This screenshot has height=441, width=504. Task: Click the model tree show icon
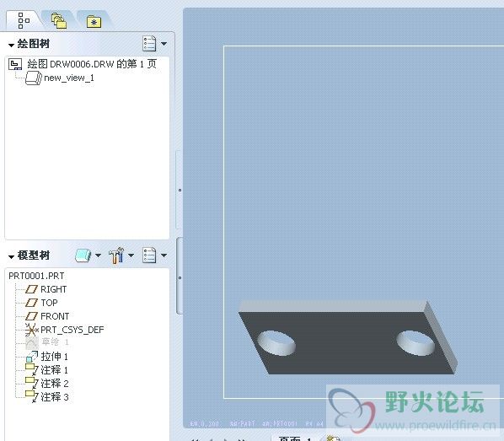click(x=83, y=255)
